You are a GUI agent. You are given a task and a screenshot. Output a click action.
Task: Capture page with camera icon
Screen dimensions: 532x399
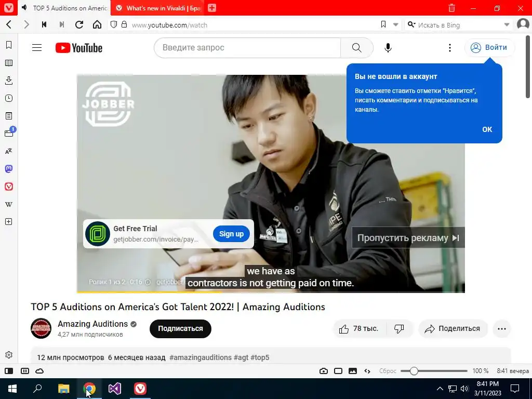point(324,371)
